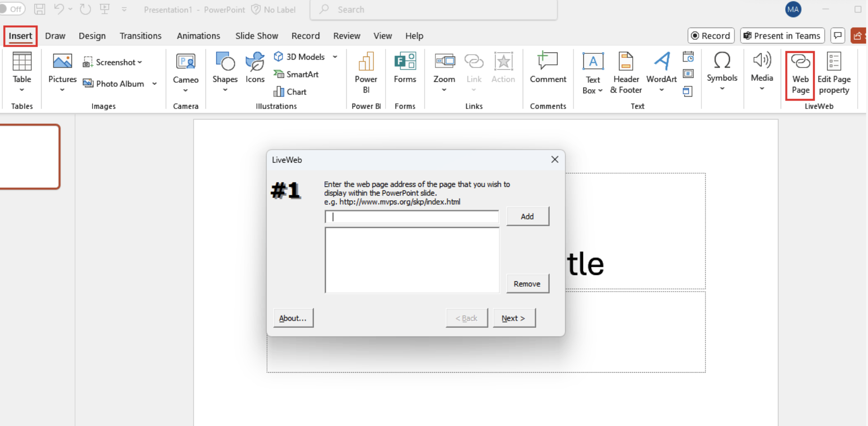This screenshot has height=426, width=868.
Task: Focus the web page address field
Action: pos(412,217)
